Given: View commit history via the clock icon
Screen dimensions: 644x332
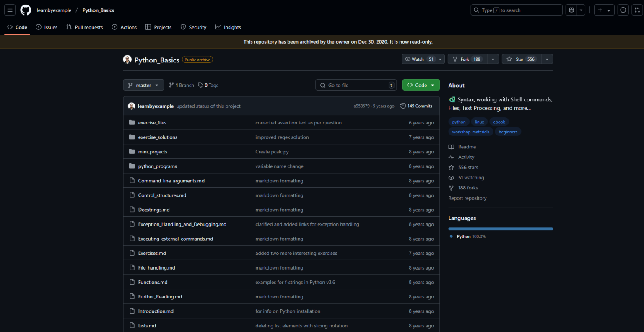Looking at the screenshot, I should coord(403,106).
